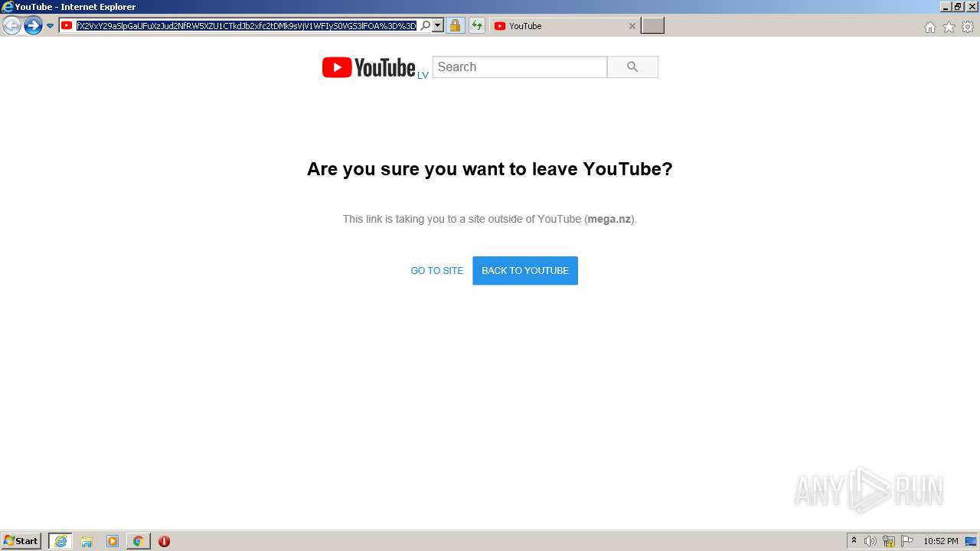The image size is (980, 551).
Task: Open Windows Media Player taskbar icon
Action: coord(113,541)
